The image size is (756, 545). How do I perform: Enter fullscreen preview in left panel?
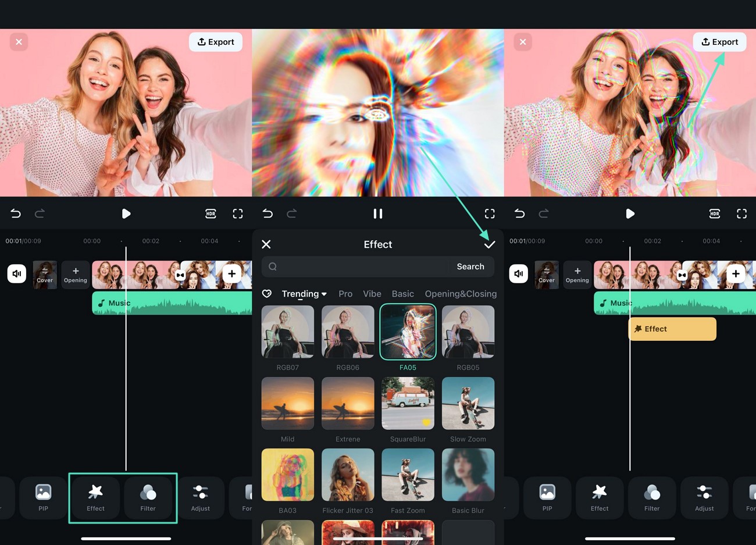pyautogui.click(x=238, y=213)
